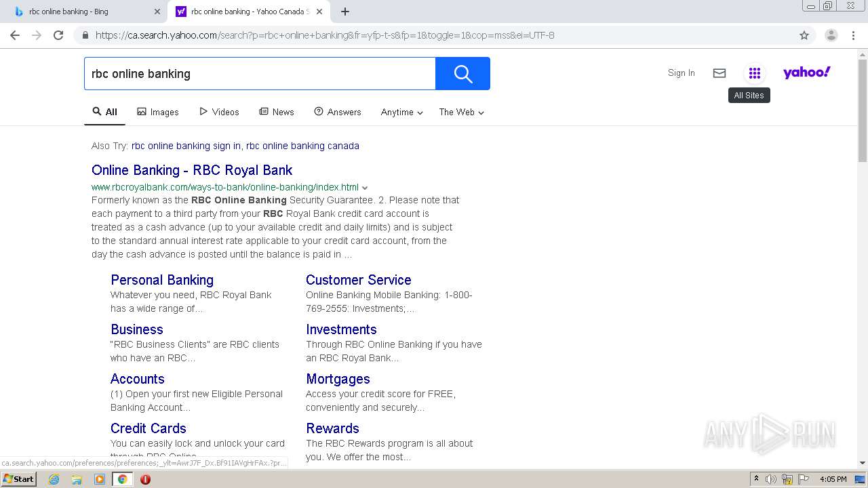
Task: Open the Business sublink
Action: click(137, 329)
